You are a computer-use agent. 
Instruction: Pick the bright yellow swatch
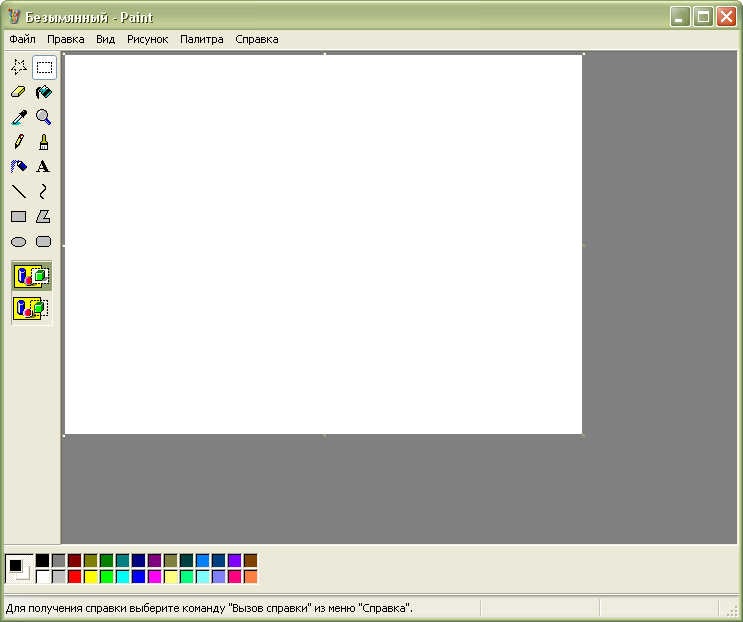click(91, 577)
